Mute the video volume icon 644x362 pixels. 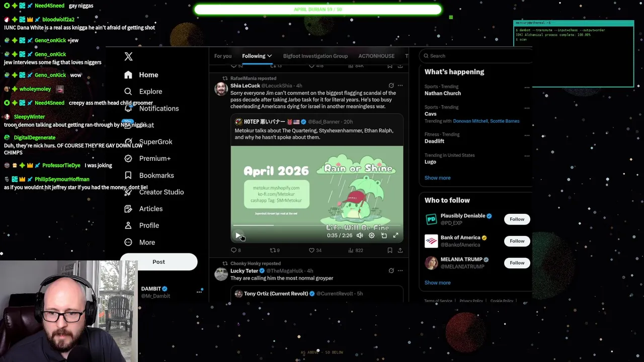point(360,235)
